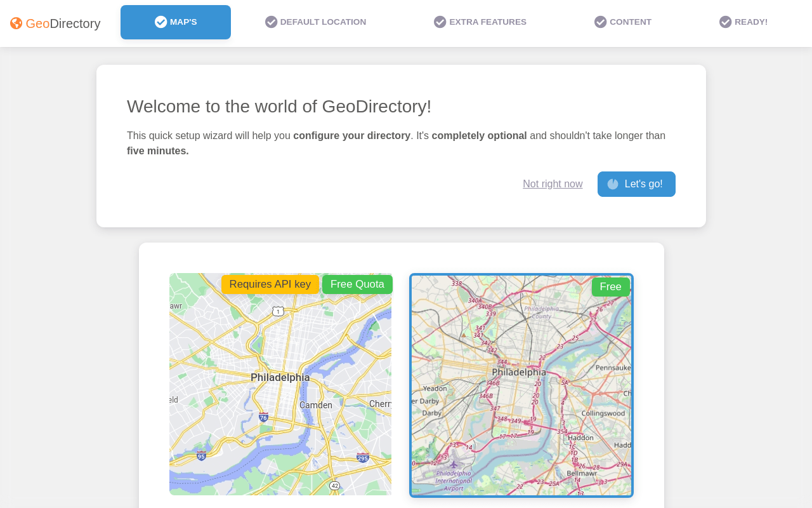Click the Content step checkmark icon
Viewport: 812px width, 508px height.
pyautogui.click(x=601, y=22)
